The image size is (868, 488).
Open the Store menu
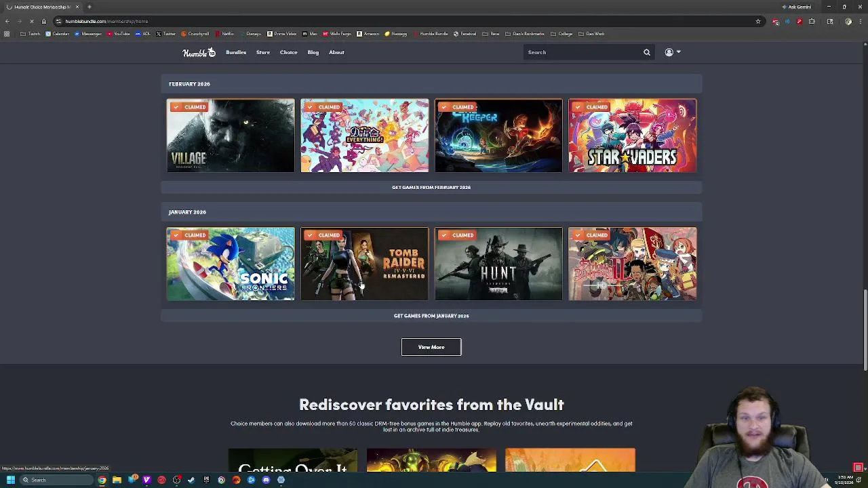(x=263, y=52)
